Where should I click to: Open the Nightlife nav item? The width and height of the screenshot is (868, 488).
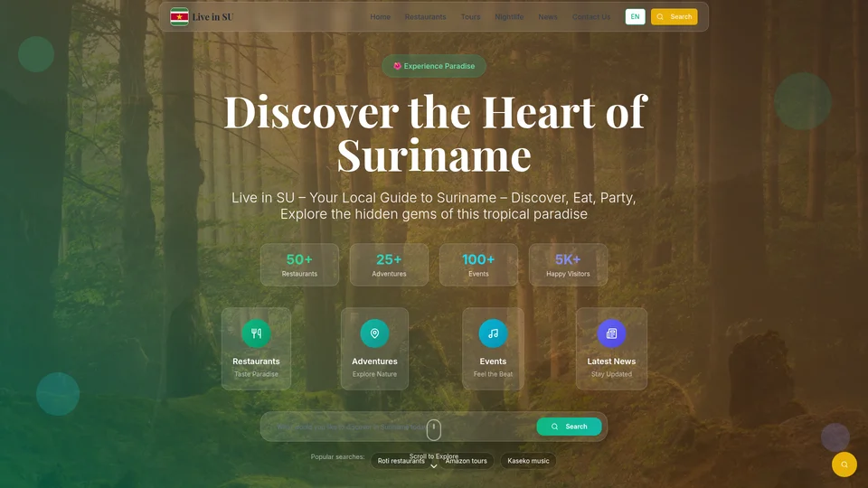[509, 16]
